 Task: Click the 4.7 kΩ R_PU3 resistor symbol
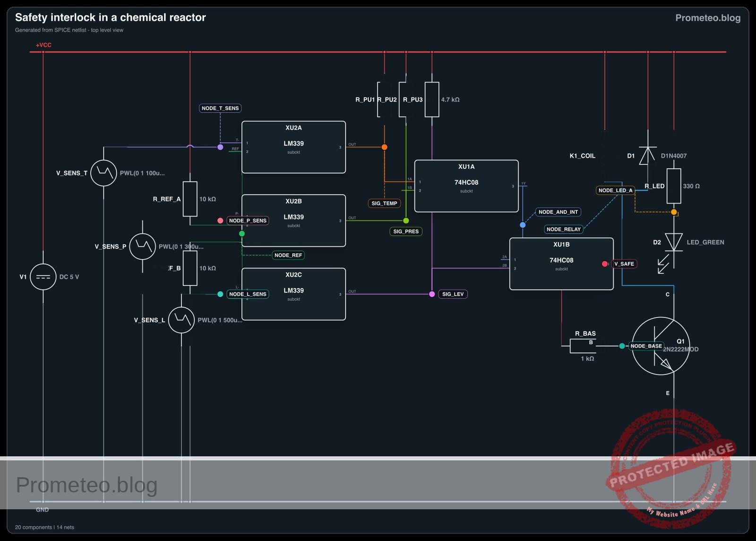(432, 99)
